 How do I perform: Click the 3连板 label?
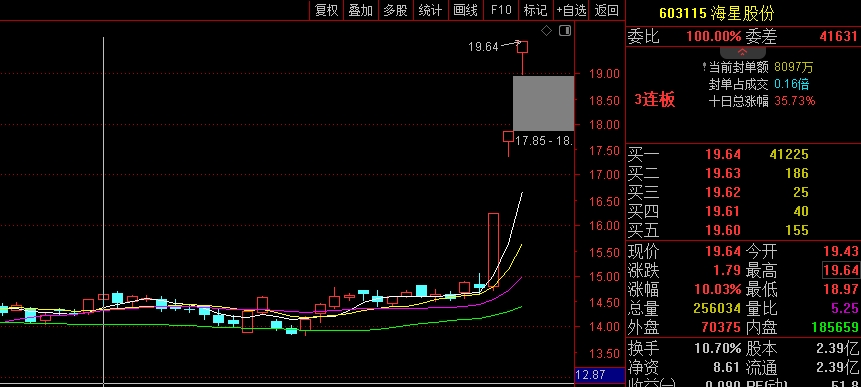point(655,100)
